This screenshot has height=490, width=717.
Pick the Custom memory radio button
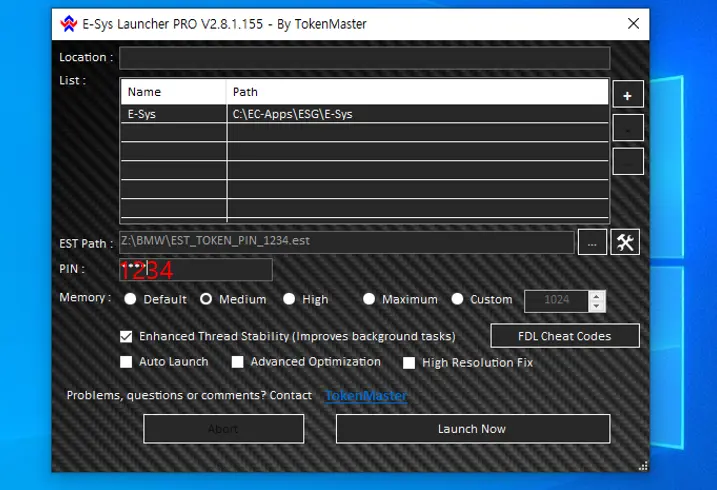[x=458, y=299]
